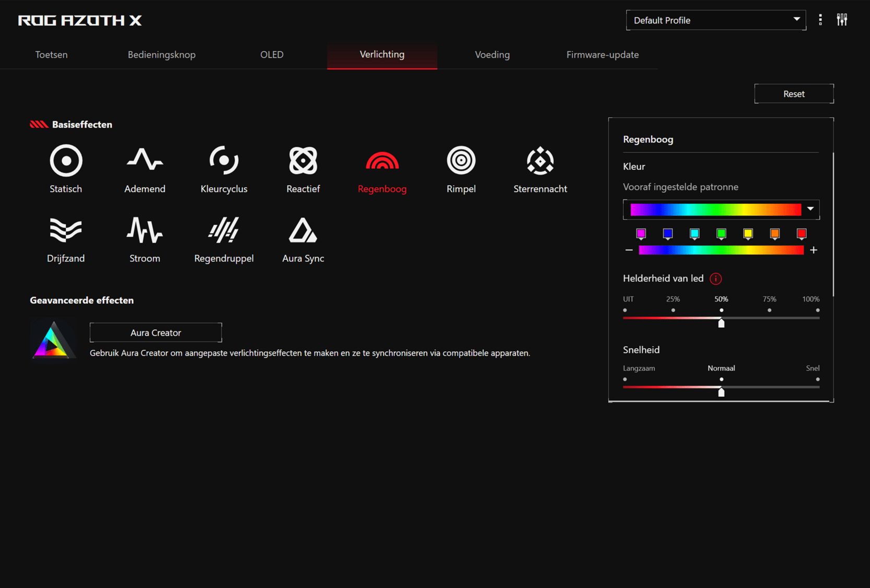Select the red color stop
870x588 pixels.
(802, 234)
